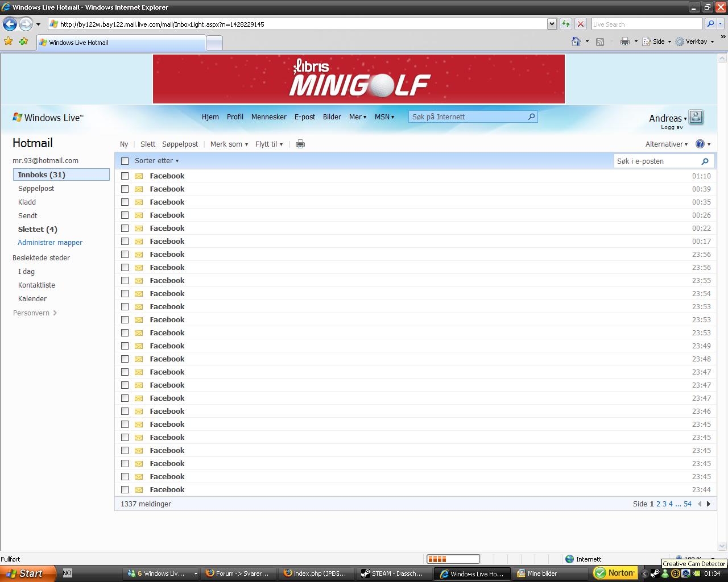
Task: Tick checkbox of the 23:44 Facebook message
Action: pos(125,490)
